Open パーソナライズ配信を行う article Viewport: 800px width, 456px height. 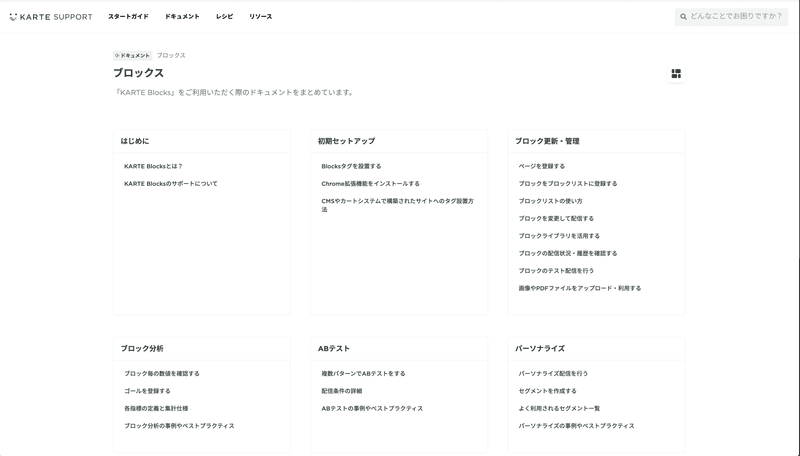pyautogui.click(x=553, y=373)
